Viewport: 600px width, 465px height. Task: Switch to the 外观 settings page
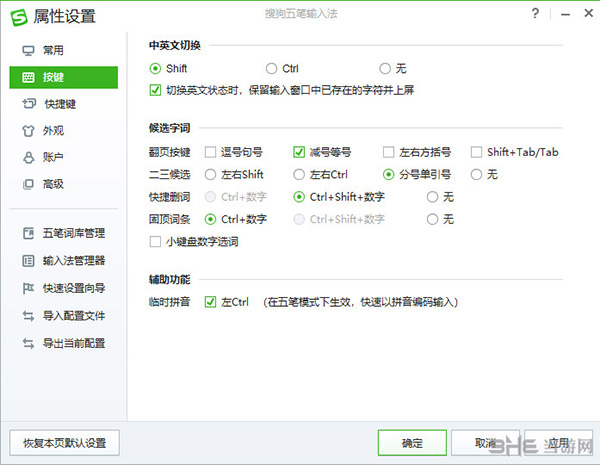(64, 131)
